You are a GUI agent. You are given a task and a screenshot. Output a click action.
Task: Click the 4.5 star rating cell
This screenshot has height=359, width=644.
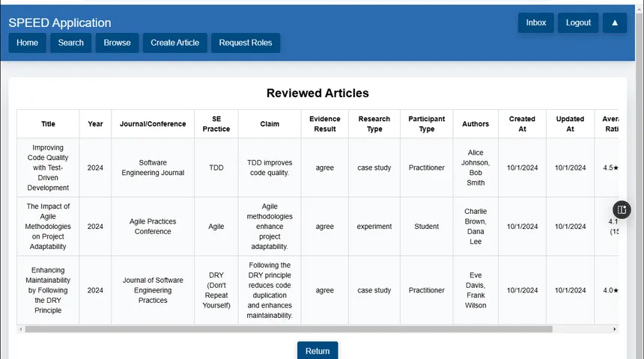[x=610, y=168]
